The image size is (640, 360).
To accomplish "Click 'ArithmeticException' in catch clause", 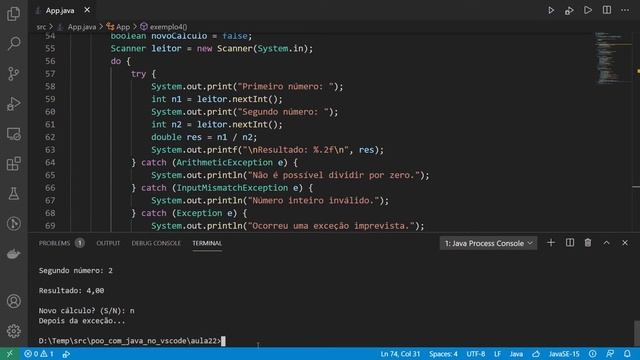I will point(224,162).
